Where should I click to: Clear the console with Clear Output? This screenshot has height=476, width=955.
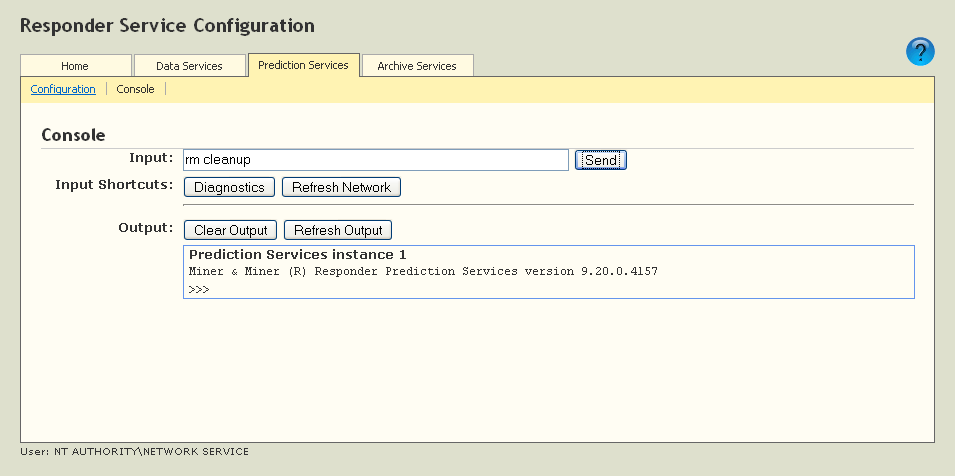[230, 230]
